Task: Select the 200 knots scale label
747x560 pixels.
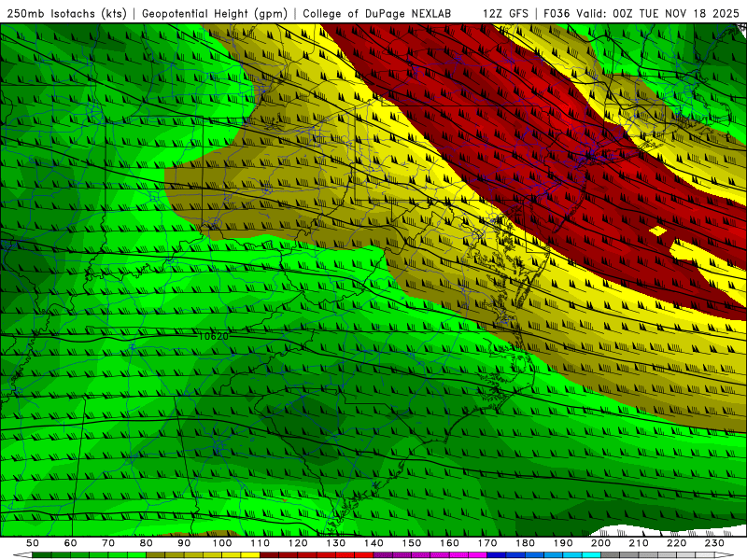Action: click(600, 543)
